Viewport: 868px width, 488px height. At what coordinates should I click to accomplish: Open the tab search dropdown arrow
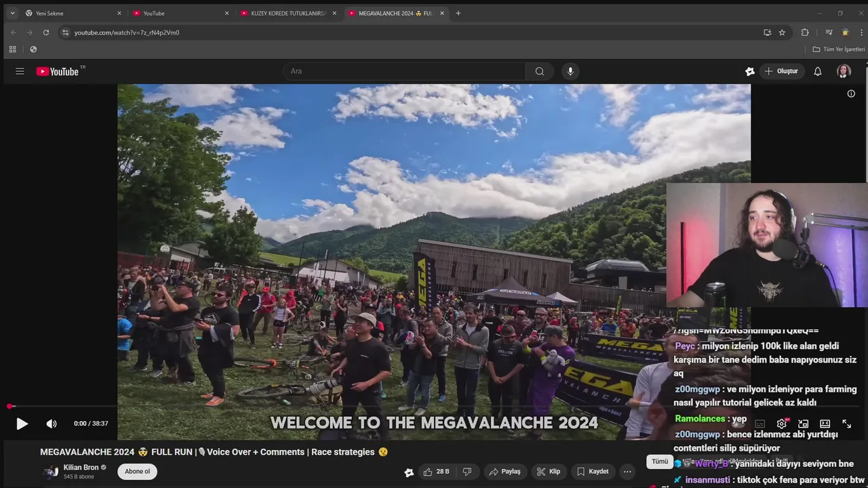point(12,13)
